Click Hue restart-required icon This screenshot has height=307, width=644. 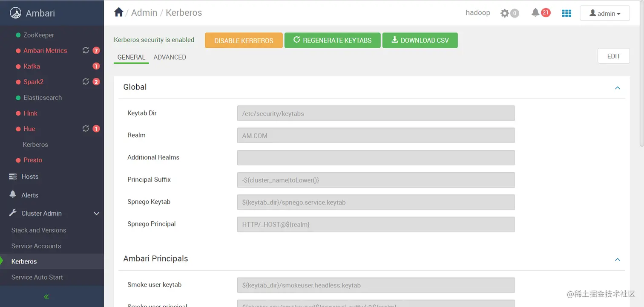pos(86,128)
